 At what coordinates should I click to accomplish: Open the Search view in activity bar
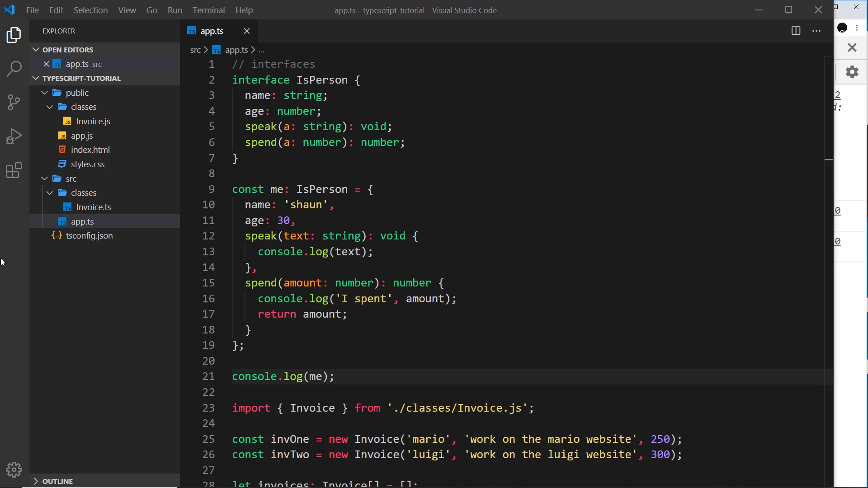click(x=14, y=69)
